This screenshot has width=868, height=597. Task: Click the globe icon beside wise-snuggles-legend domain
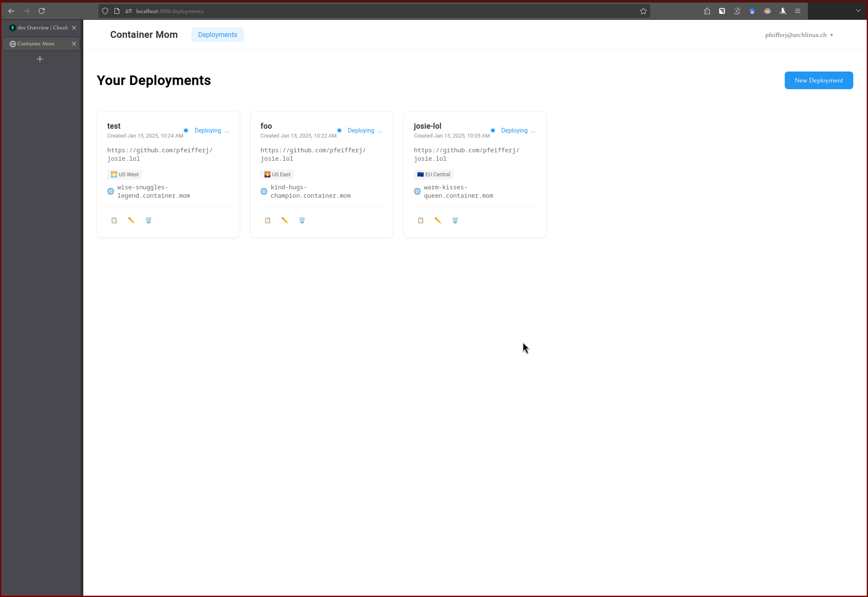click(x=111, y=191)
